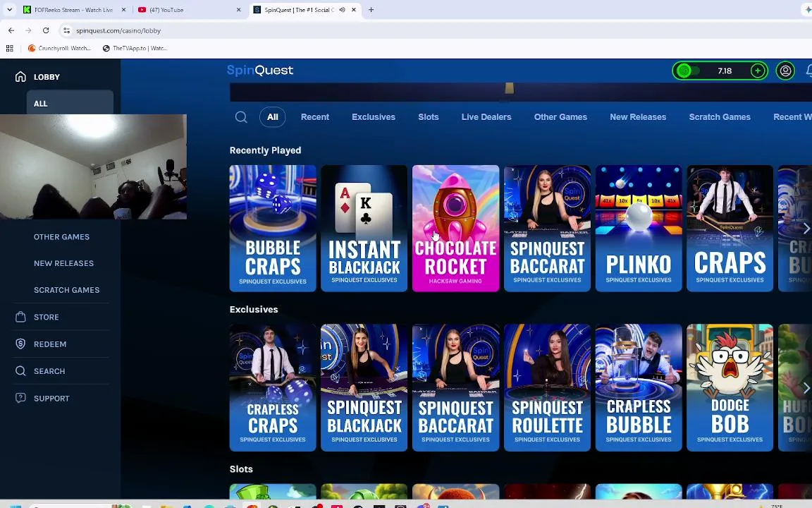This screenshot has height=508, width=812.
Task: Click the Exclusives section heading
Action: pyautogui.click(x=254, y=310)
